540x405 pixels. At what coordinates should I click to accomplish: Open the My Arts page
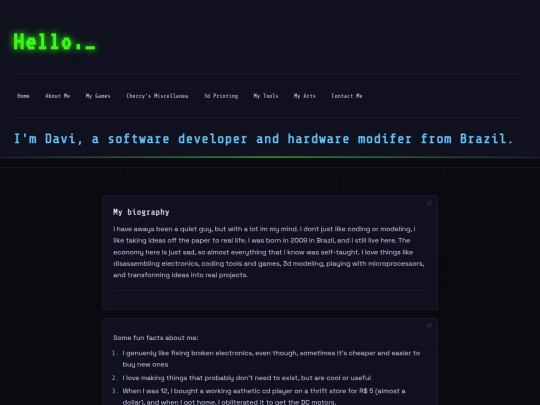click(x=304, y=96)
